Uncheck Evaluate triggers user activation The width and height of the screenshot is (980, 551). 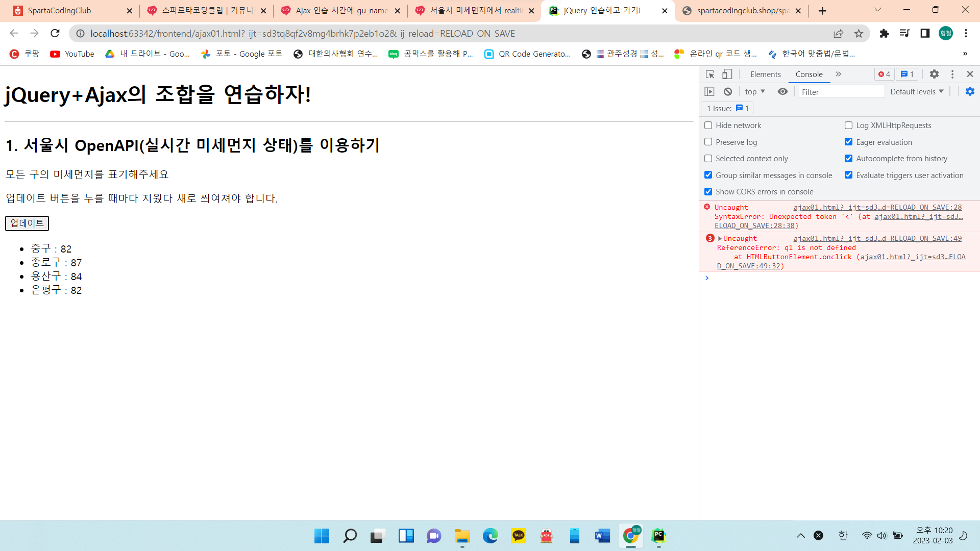pos(848,175)
